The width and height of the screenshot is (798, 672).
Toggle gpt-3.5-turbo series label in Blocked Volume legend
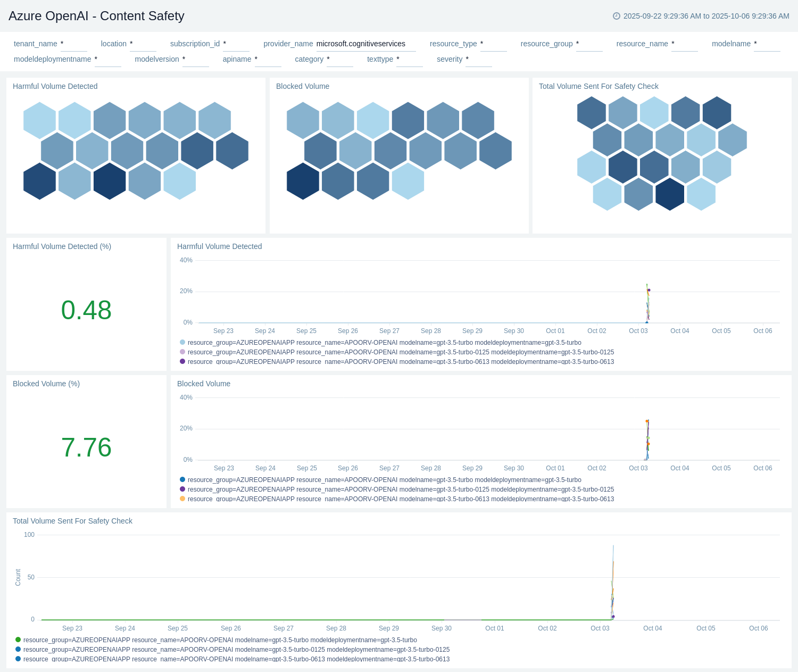tap(384, 480)
